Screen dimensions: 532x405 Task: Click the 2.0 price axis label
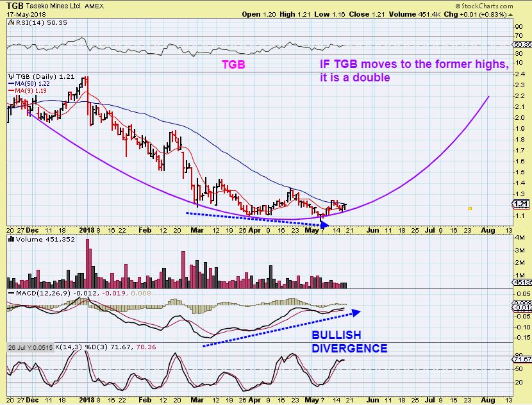tap(520, 118)
